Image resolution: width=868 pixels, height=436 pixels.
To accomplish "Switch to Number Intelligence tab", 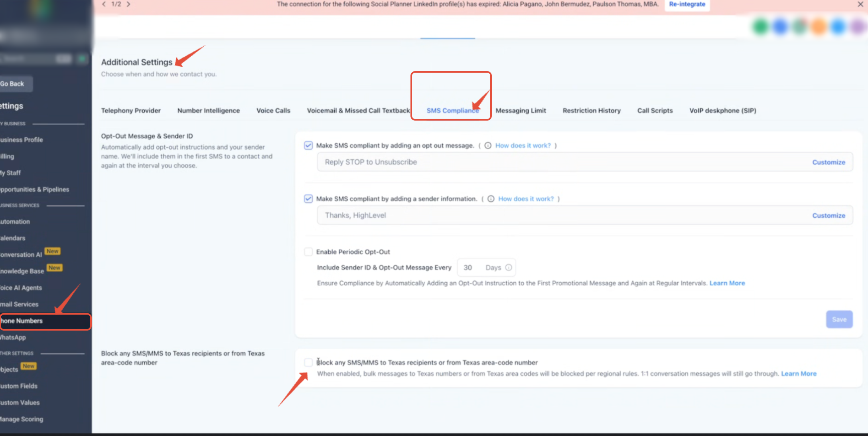I will pos(209,111).
